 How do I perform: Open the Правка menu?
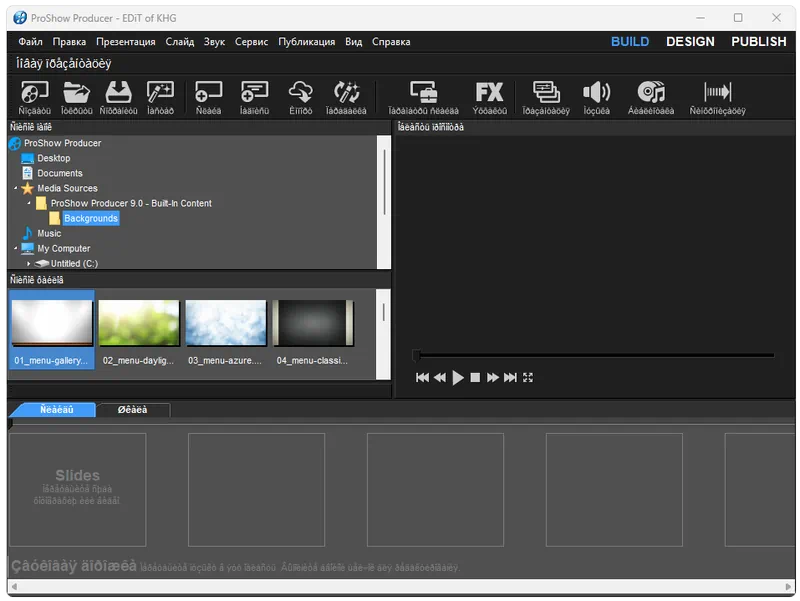click(69, 42)
